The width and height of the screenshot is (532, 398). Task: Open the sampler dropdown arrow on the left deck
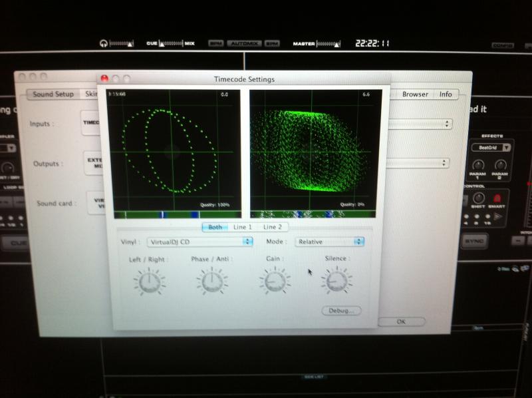pyautogui.click(x=11, y=148)
